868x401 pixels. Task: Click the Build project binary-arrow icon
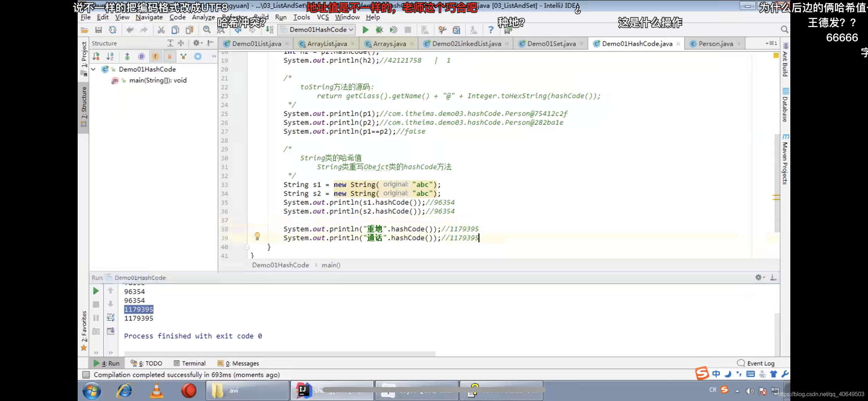270,30
